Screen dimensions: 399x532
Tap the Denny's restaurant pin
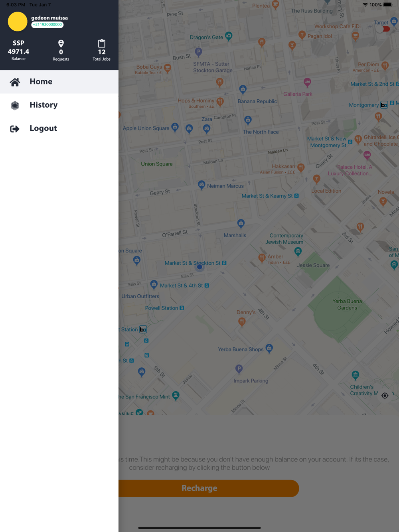click(x=242, y=321)
